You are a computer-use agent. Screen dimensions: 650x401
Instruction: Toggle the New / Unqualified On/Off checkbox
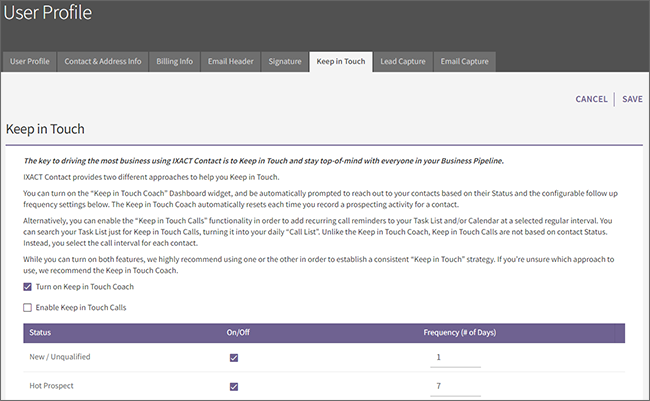234,357
